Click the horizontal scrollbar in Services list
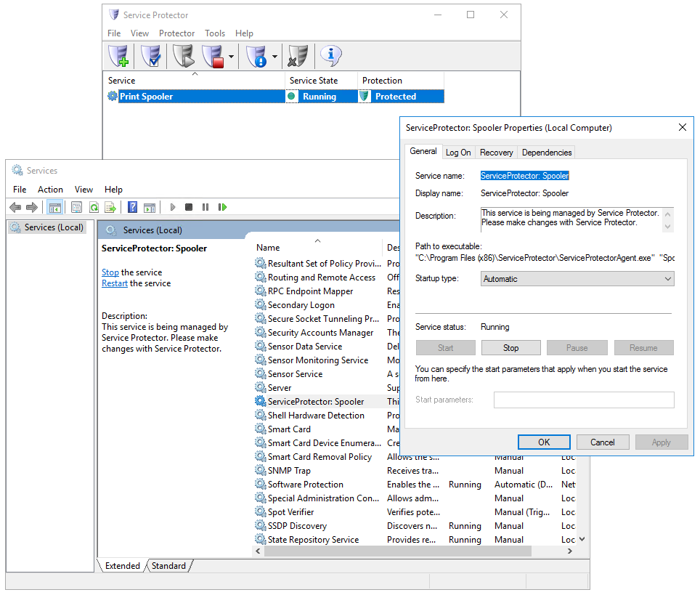700x595 pixels. (x=397, y=551)
